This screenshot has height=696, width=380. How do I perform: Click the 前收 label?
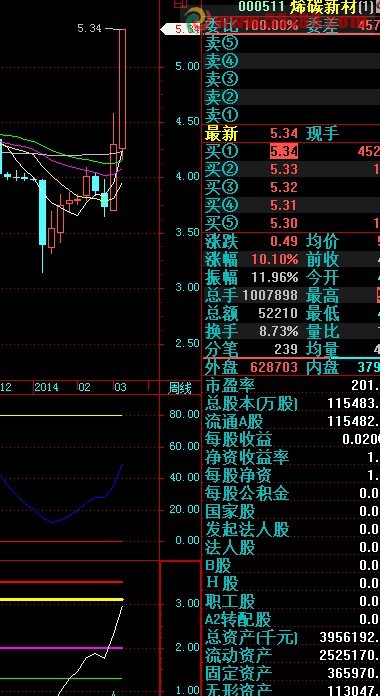[x=322, y=259]
